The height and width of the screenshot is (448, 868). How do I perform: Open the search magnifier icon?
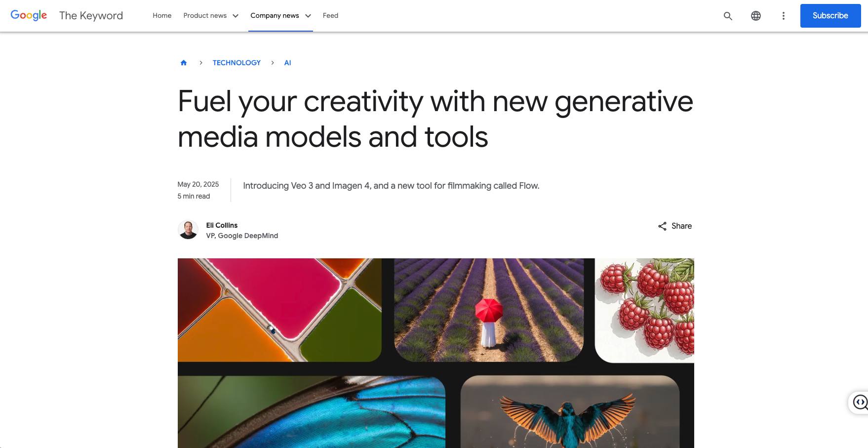click(x=728, y=16)
